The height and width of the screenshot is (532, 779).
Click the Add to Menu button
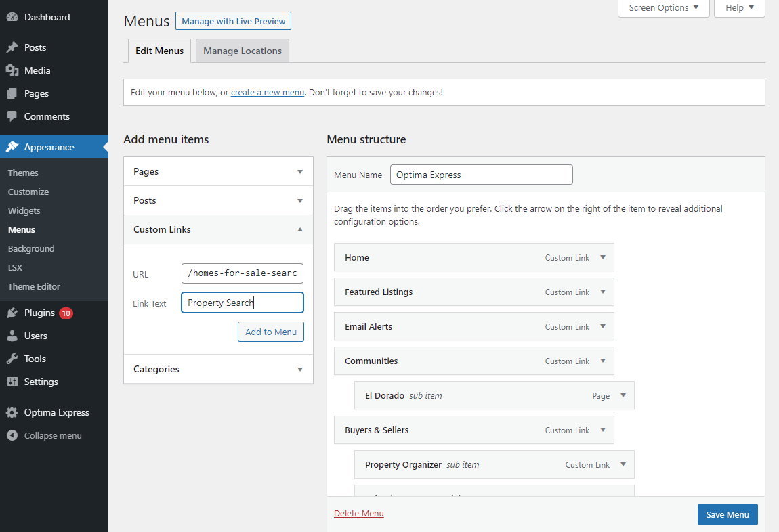271,332
